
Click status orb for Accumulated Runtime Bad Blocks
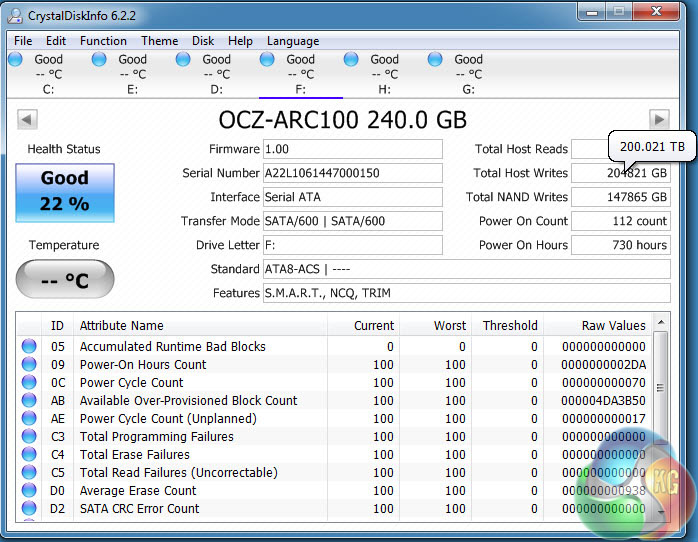click(x=30, y=347)
